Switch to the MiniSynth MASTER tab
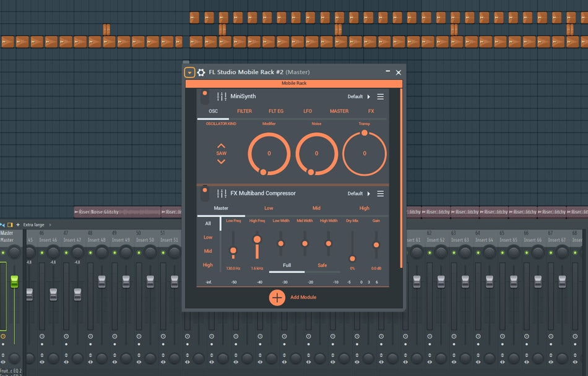Viewport: 588px width, 376px height. pos(339,111)
